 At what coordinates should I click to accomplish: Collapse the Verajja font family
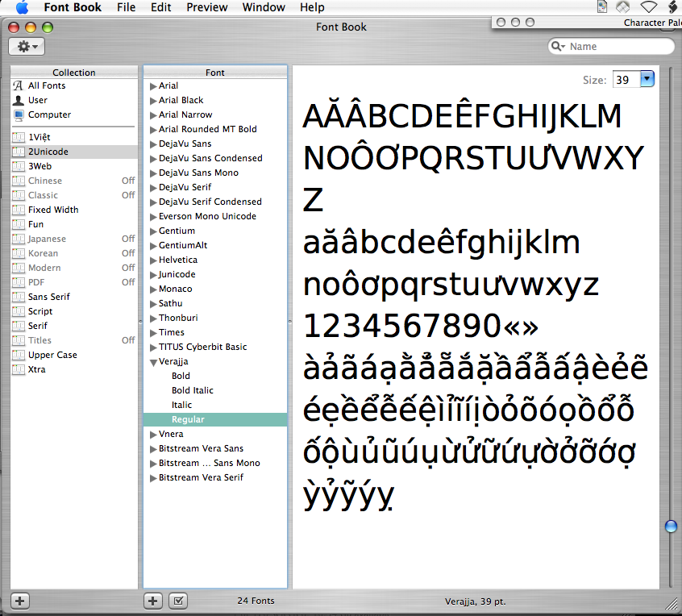click(x=153, y=362)
